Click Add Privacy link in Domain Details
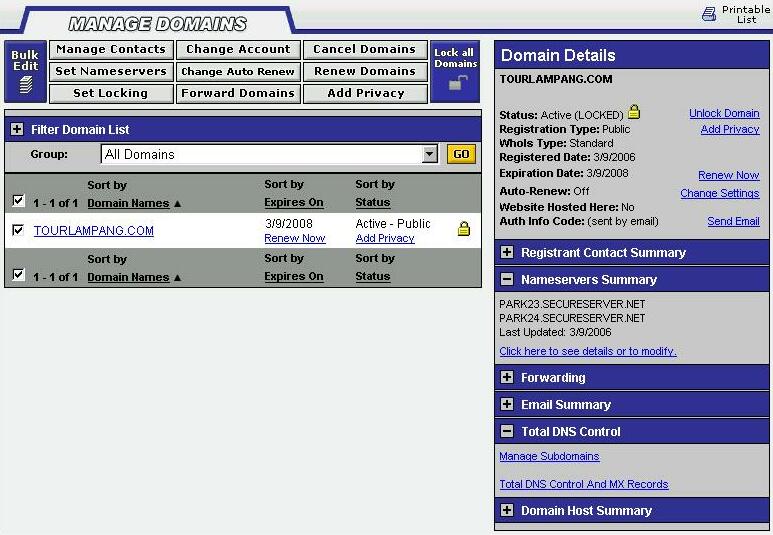 point(730,129)
